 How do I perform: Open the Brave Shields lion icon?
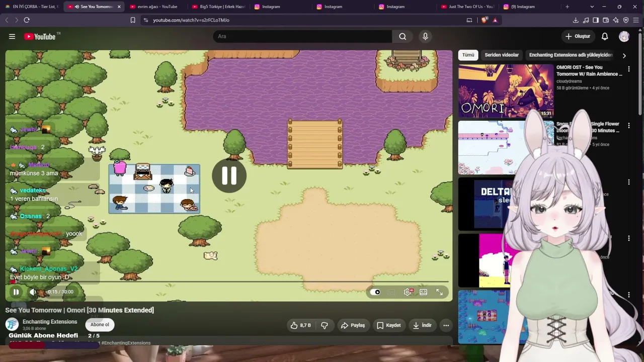tap(484, 20)
